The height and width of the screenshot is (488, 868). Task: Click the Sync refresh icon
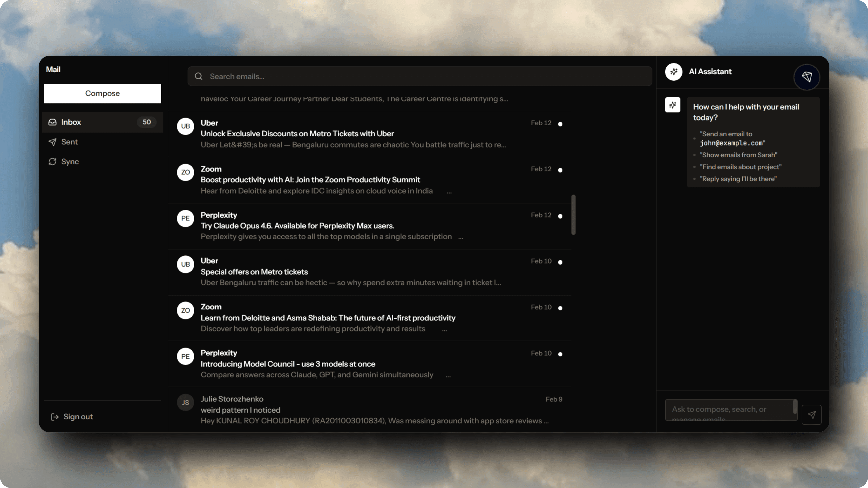pyautogui.click(x=52, y=162)
